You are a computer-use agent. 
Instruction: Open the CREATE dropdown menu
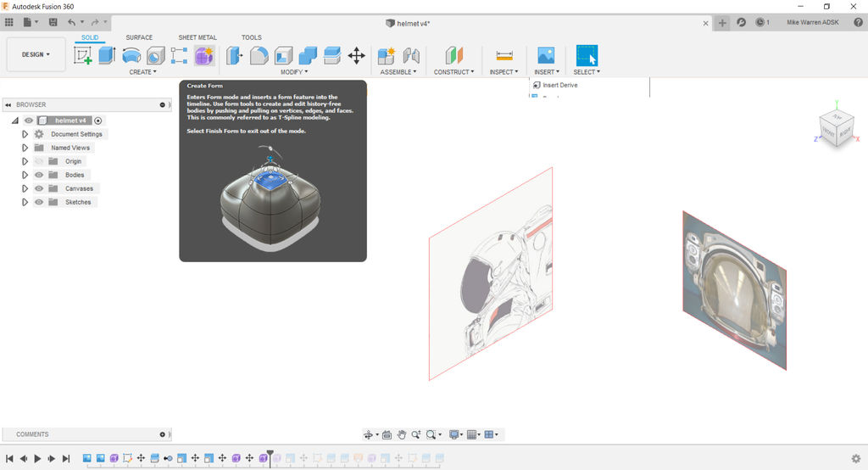tap(142, 72)
